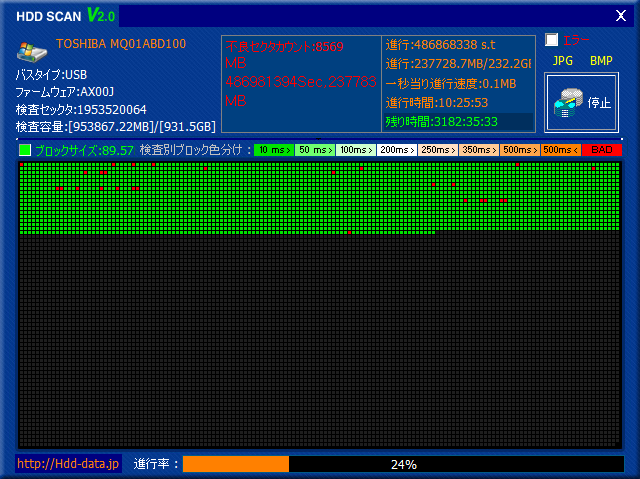Select the 10 ms green legend swatch
This screenshot has height=479, width=640.
273,149
